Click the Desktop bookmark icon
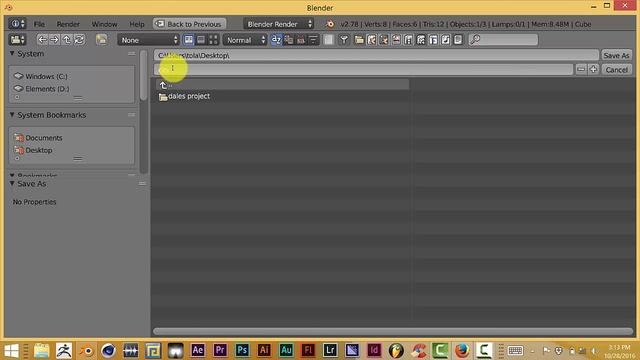 point(19,150)
